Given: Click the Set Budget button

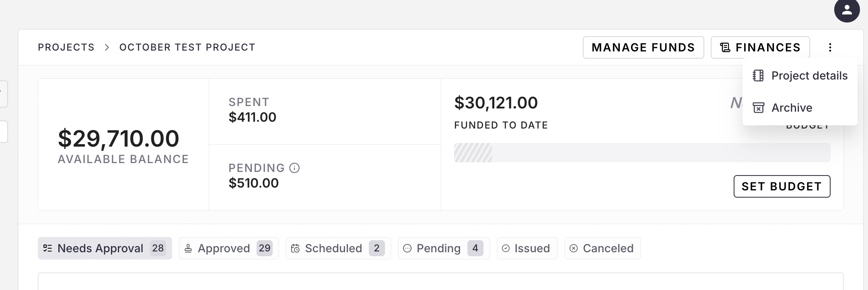Looking at the screenshot, I should [x=782, y=186].
